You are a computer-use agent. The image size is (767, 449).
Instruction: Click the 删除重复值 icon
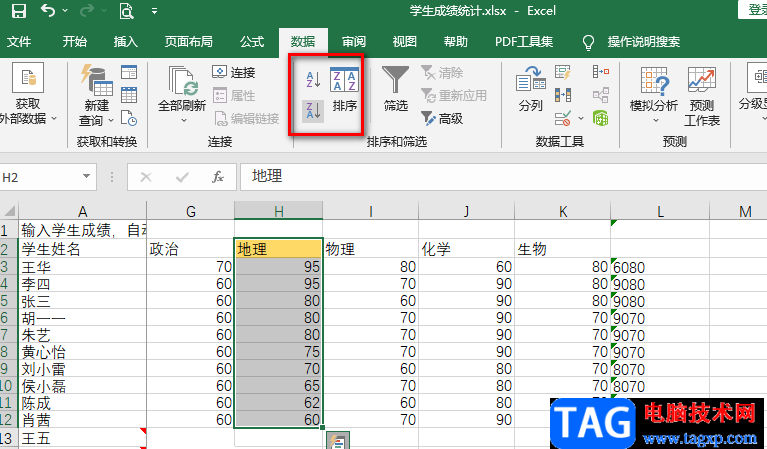pyautogui.click(x=563, y=95)
